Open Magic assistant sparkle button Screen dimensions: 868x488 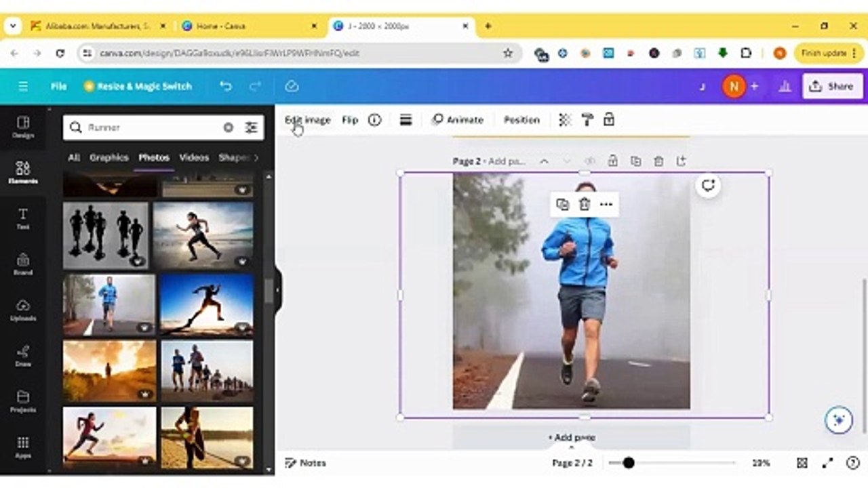[839, 420]
